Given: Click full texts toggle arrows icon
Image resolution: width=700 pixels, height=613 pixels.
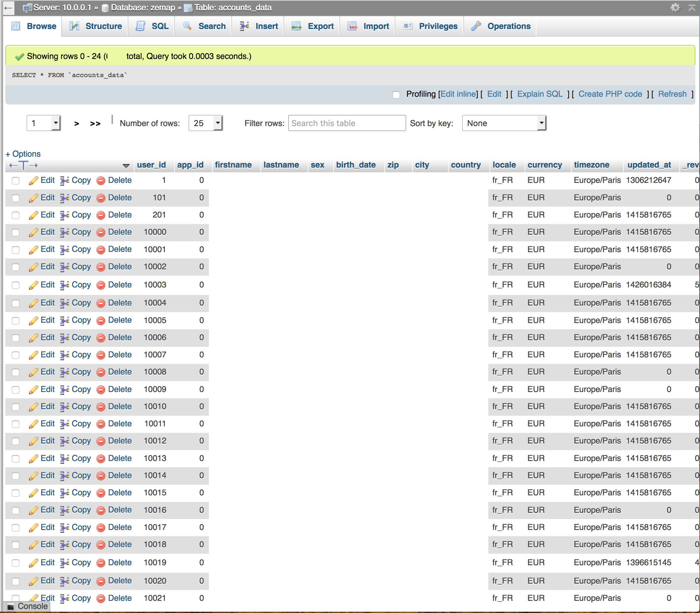Looking at the screenshot, I should click(23, 165).
